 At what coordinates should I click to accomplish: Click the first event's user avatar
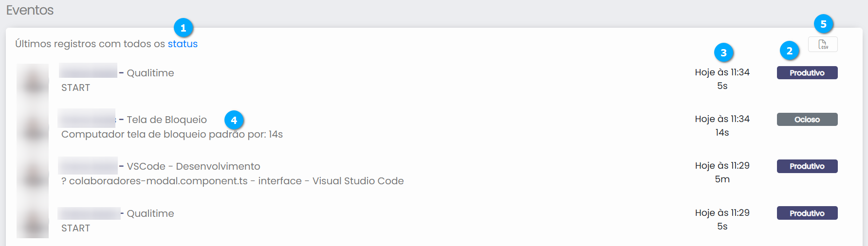pyautogui.click(x=33, y=80)
